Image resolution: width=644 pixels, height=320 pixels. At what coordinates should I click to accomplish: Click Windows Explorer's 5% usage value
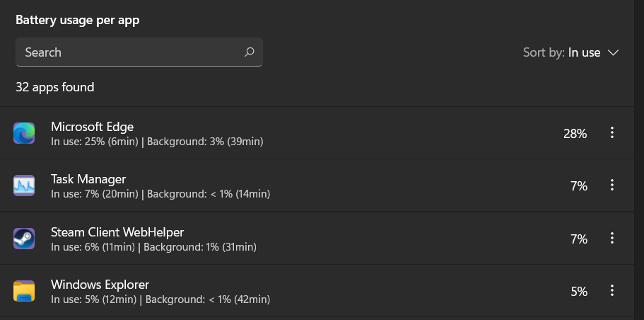pyautogui.click(x=579, y=291)
